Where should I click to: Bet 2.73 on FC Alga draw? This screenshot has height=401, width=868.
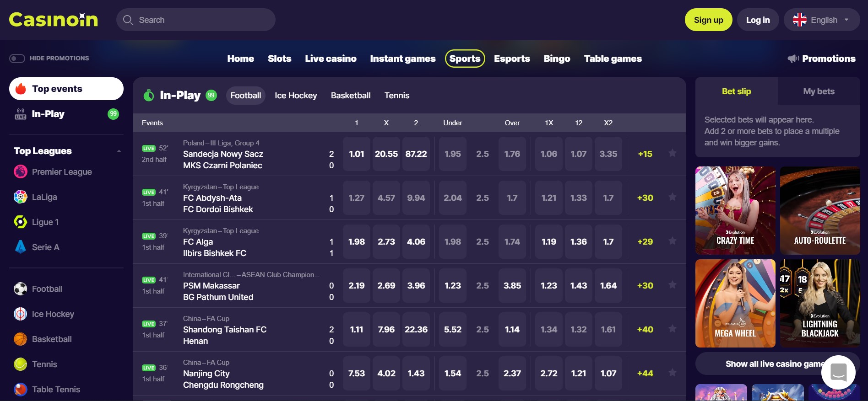(386, 242)
